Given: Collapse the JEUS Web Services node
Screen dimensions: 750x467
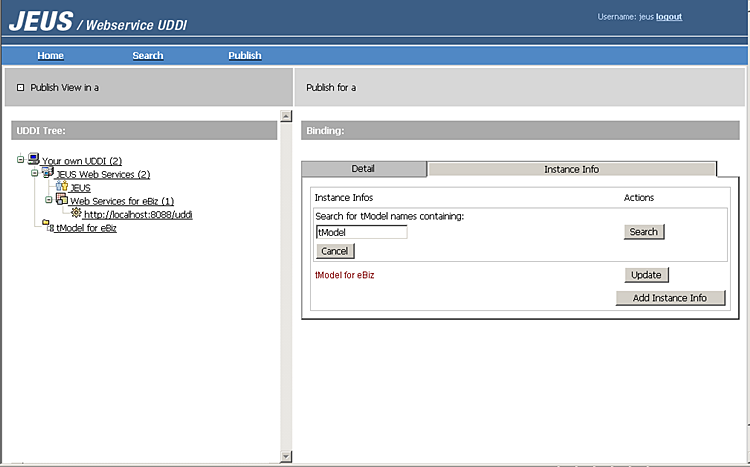Looking at the screenshot, I should [x=34, y=174].
